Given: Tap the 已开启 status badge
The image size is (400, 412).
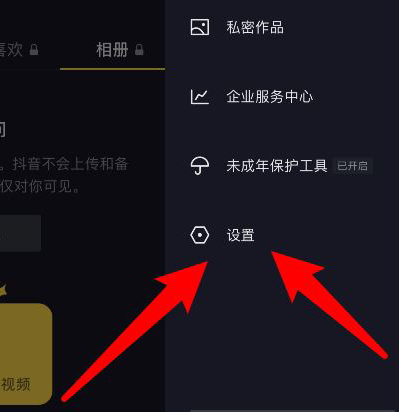Looking at the screenshot, I should [x=352, y=166].
